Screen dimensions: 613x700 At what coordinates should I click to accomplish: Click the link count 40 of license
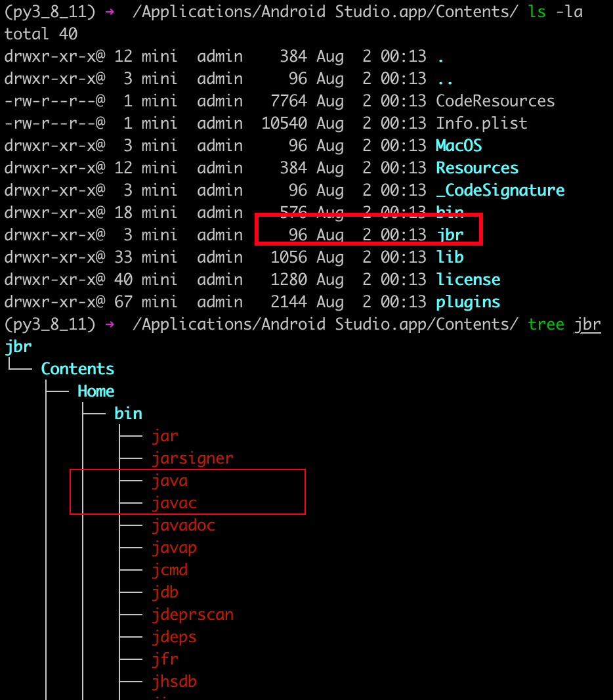(x=123, y=280)
